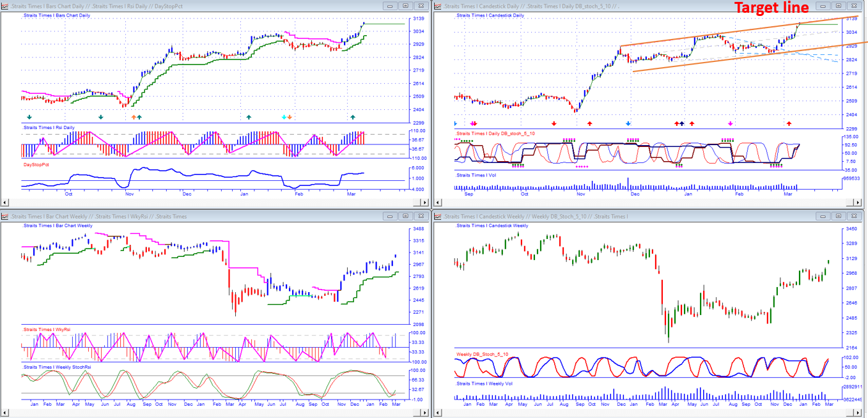Activate title bar of Candlestick Daily window
The width and height of the screenshot is (868, 418).
click(x=648, y=6)
